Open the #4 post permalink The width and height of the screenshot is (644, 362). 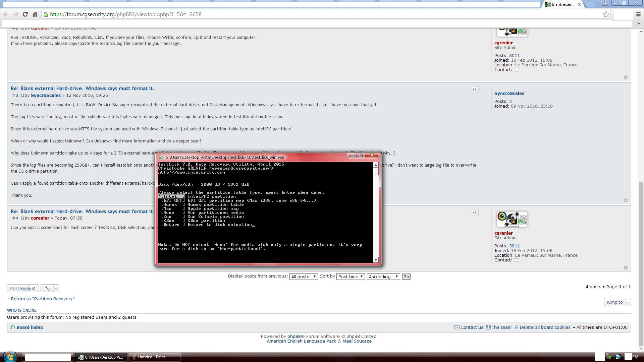coord(15,218)
